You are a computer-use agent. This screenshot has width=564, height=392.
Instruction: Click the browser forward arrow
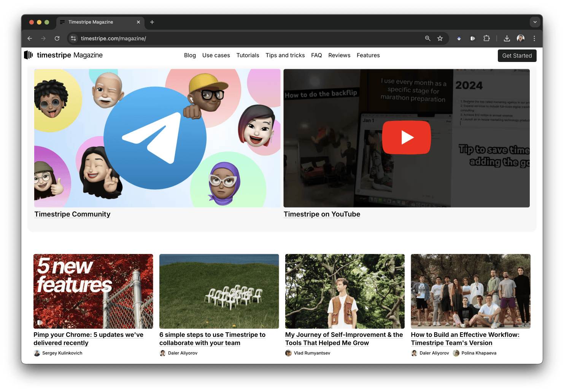43,38
